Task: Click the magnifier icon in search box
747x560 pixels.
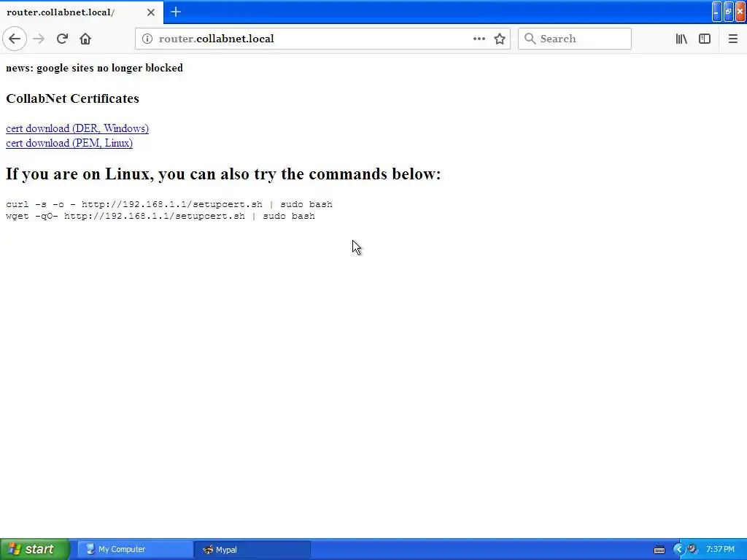Action: [x=530, y=39]
